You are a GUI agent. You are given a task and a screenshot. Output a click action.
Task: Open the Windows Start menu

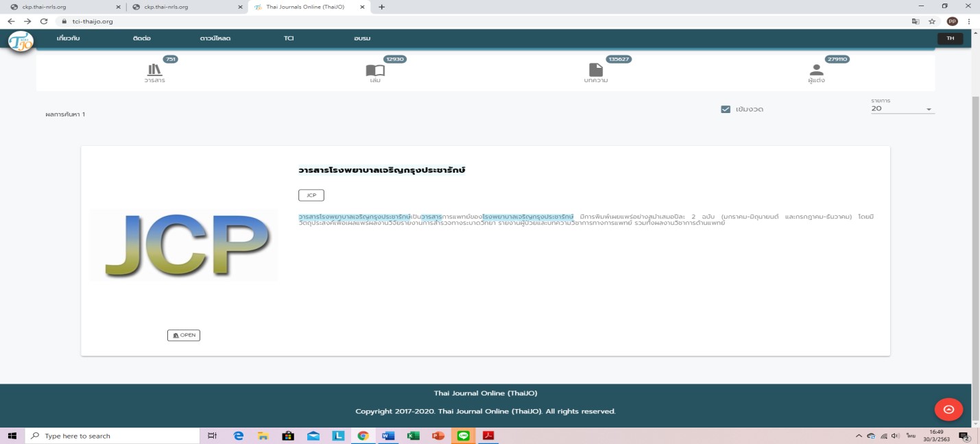pos(12,436)
